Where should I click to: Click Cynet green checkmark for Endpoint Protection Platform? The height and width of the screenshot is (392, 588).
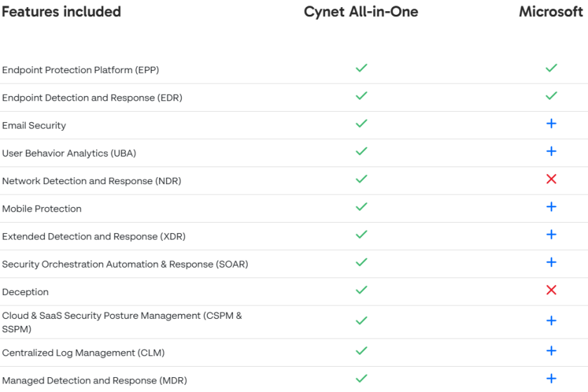(x=361, y=68)
